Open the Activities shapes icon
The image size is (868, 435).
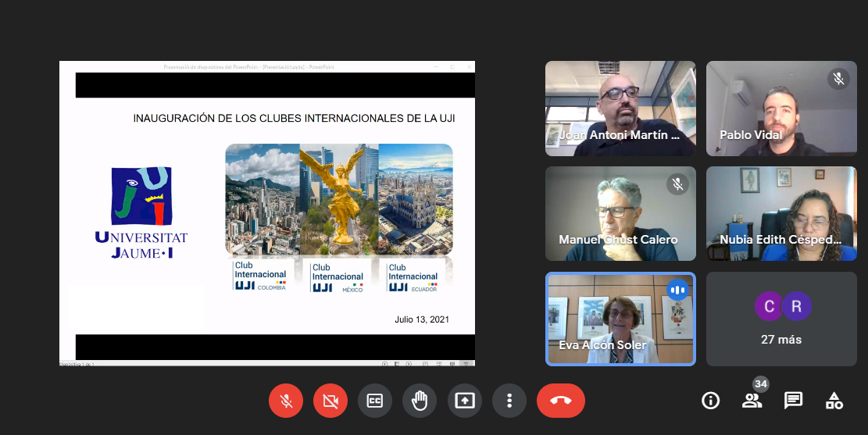tap(834, 401)
